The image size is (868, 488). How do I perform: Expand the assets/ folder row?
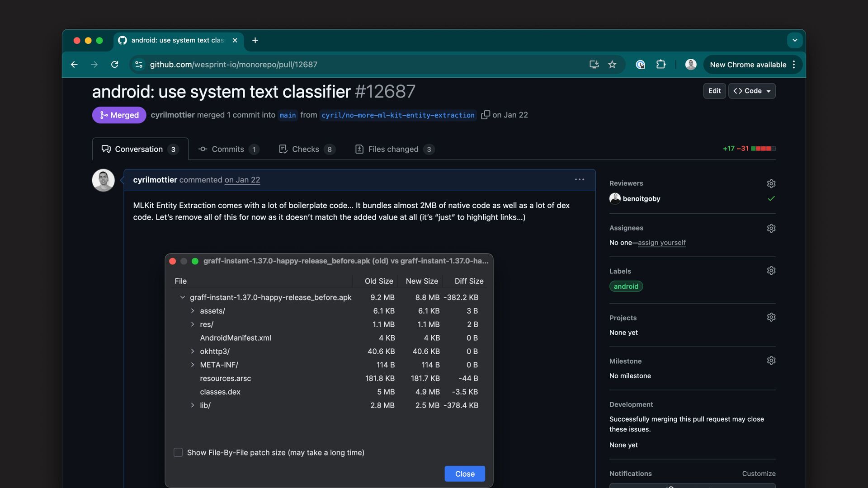pyautogui.click(x=193, y=311)
